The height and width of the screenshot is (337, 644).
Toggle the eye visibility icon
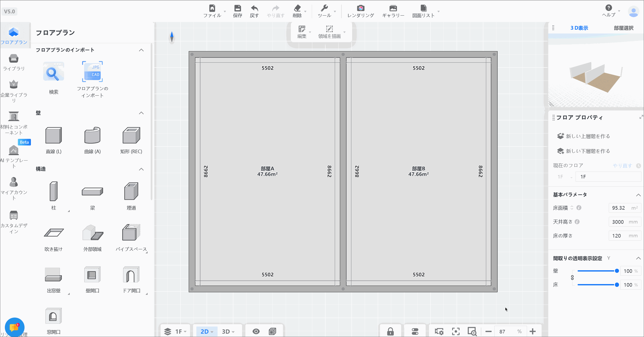pos(256,332)
